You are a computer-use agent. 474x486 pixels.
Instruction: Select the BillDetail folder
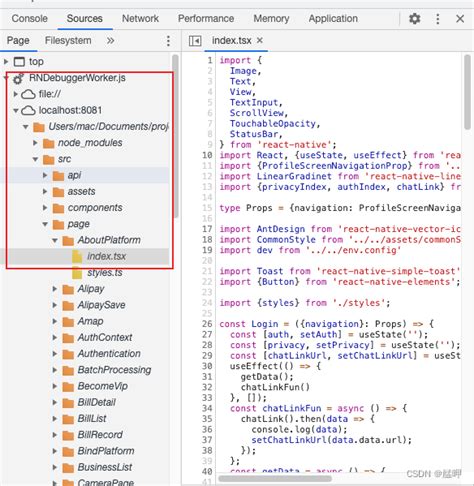pyautogui.click(x=97, y=402)
